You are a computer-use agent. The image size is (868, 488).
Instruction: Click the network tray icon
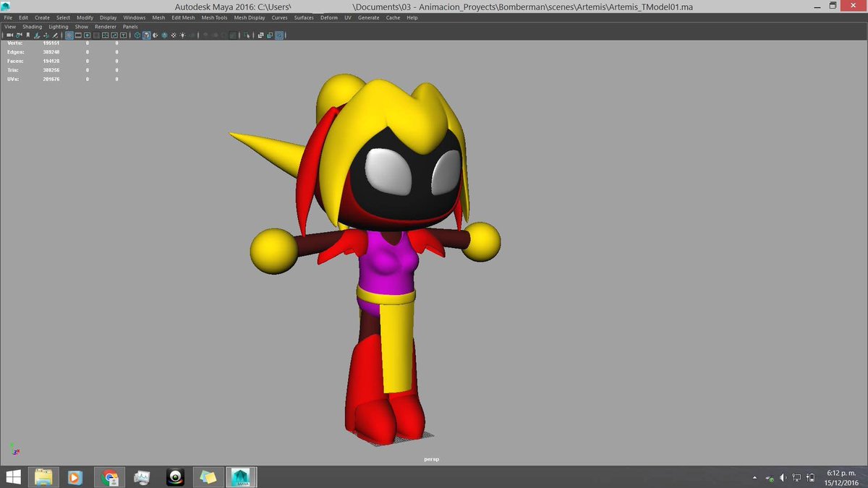[x=797, y=478]
